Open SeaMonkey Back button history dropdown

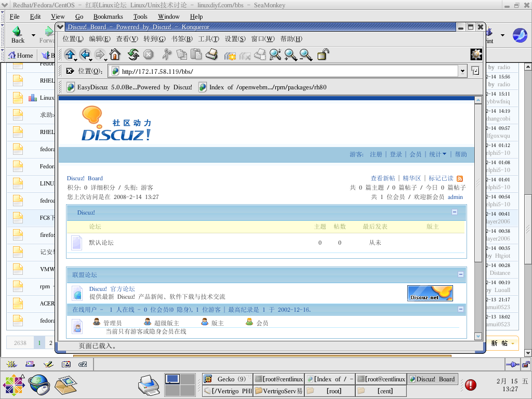coord(33,35)
